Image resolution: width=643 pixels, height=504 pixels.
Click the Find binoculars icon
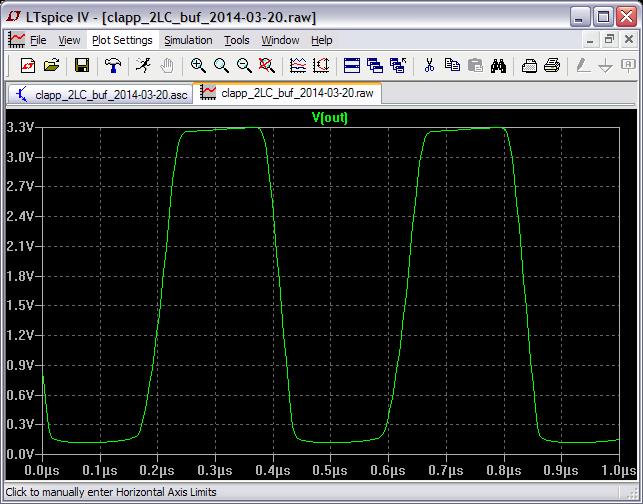[x=498, y=66]
